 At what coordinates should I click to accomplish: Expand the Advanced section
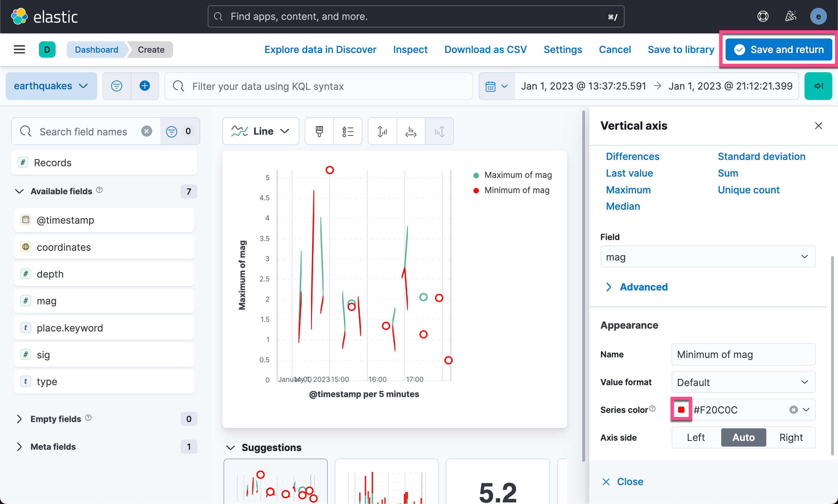643,287
